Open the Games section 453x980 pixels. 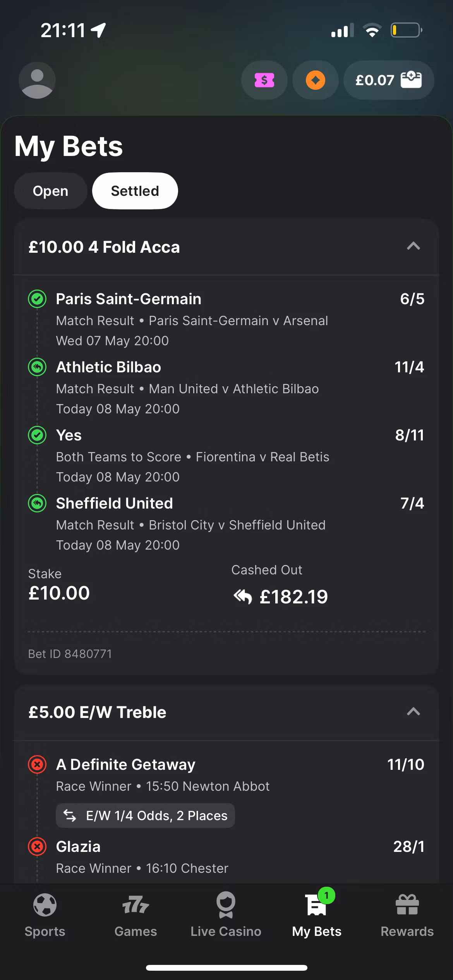pyautogui.click(x=136, y=914)
